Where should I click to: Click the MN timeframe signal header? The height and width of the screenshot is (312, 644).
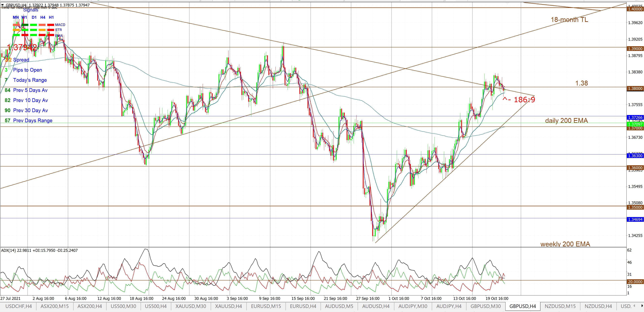(16, 17)
